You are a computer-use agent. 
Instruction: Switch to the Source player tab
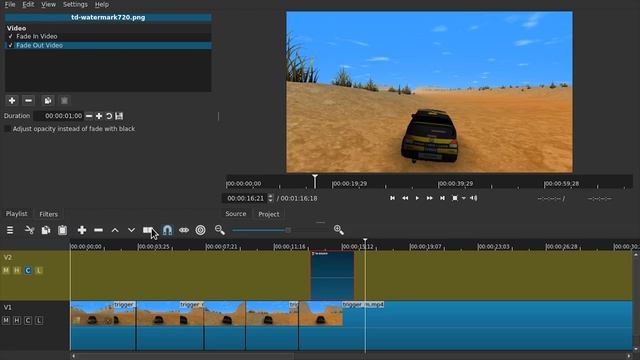point(236,213)
